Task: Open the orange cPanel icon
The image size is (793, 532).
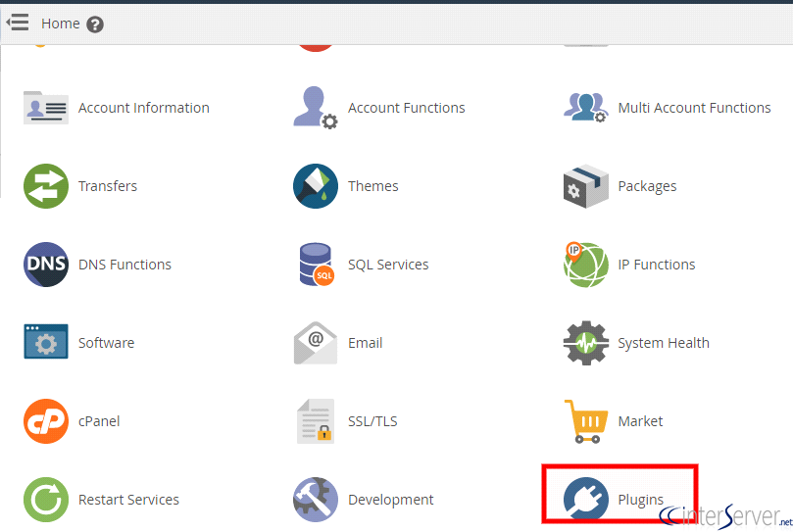Action: (x=46, y=421)
